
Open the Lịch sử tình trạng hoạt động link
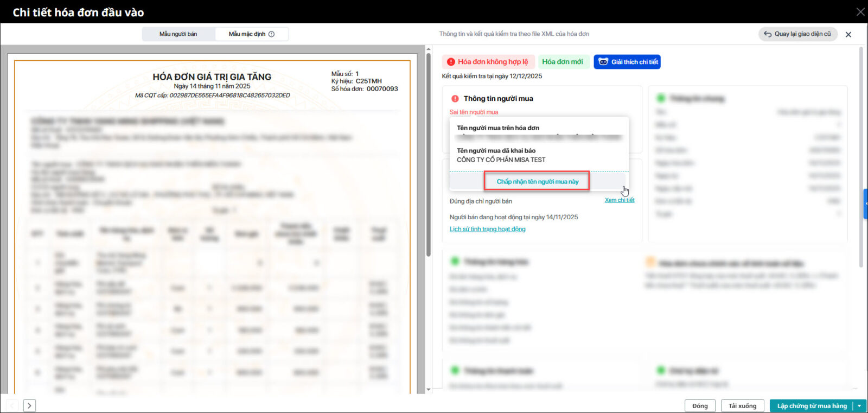coord(487,229)
